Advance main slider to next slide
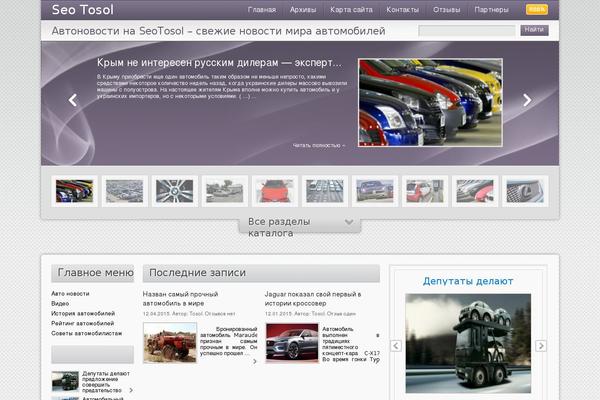 (x=527, y=100)
